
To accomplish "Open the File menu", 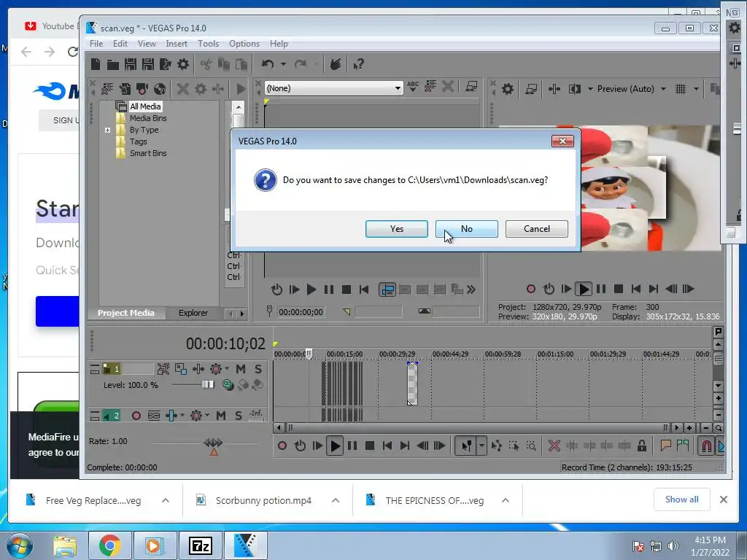I will [x=96, y=44].
